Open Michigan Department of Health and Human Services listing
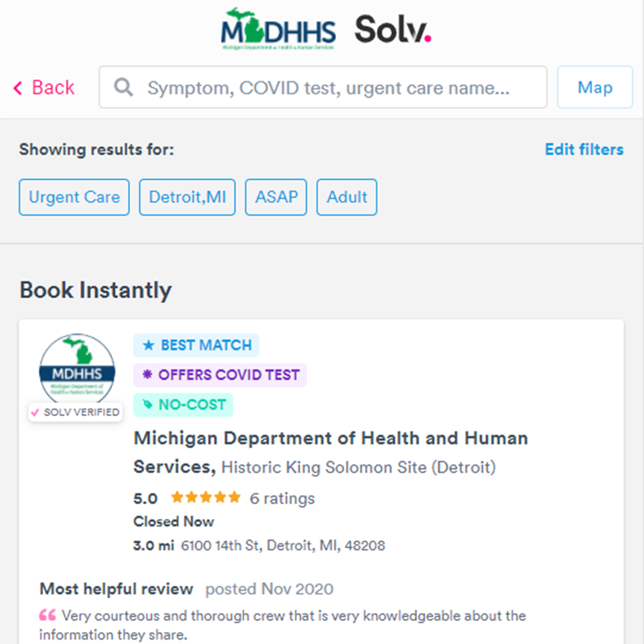The width and height of the screenshot is (644, 644). [330, 452]
